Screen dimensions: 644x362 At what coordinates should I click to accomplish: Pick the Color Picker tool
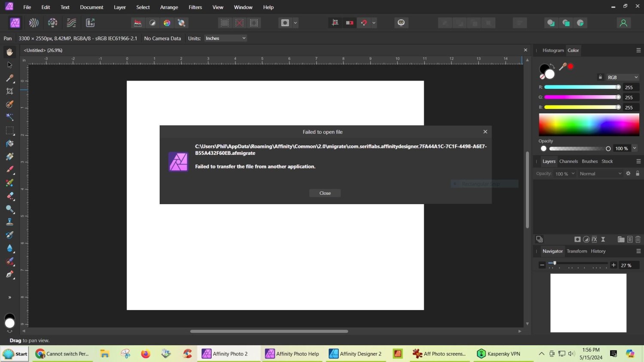9,78
